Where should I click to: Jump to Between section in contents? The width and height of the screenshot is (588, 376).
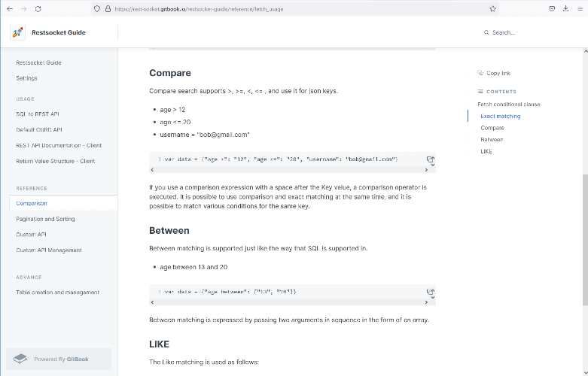492,140
